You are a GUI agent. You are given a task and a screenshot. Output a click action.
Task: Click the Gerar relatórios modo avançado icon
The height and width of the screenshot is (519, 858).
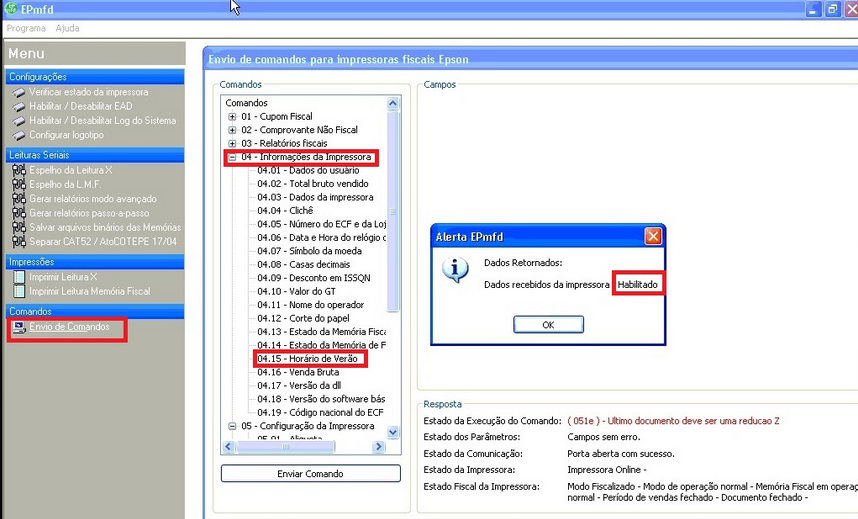(x=19, y=199)
